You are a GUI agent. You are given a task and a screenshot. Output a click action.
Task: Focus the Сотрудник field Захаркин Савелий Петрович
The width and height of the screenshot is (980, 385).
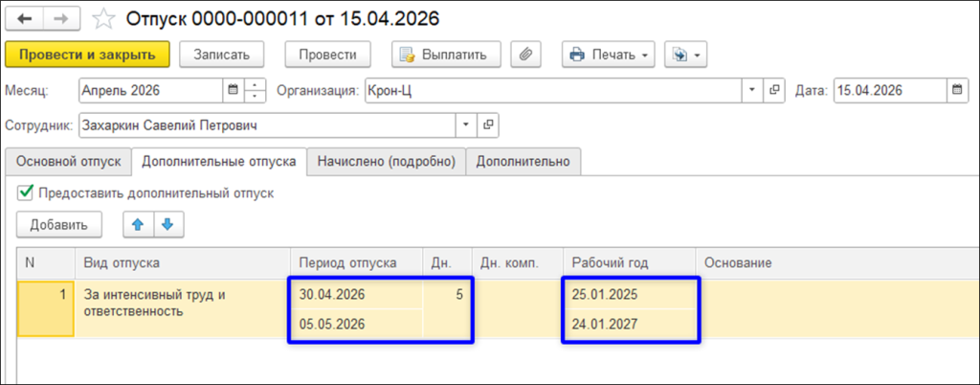pos(268,125)
